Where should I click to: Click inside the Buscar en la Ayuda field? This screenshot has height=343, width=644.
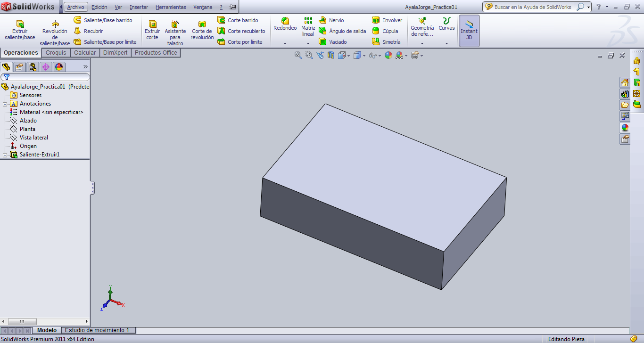533,7
